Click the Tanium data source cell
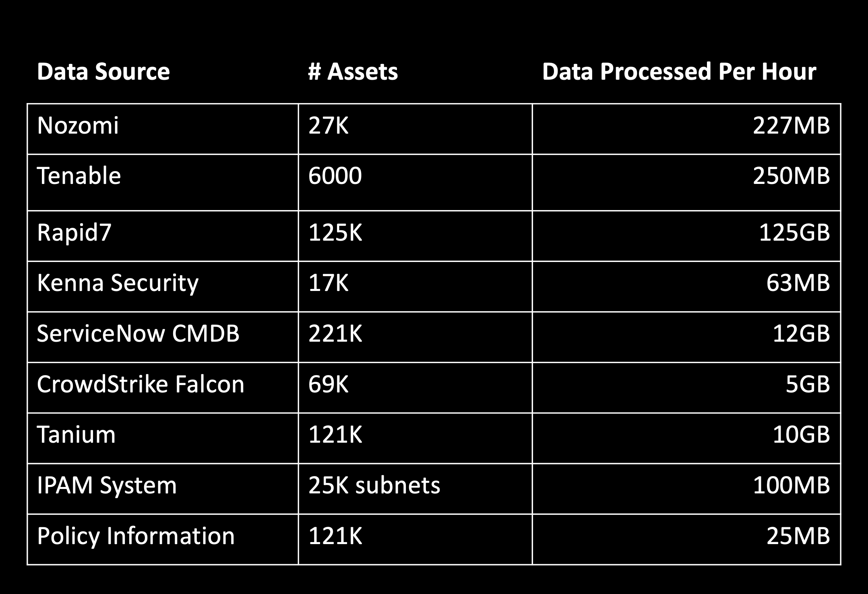Viewport: 868px width, 594px height. point(163,438)
